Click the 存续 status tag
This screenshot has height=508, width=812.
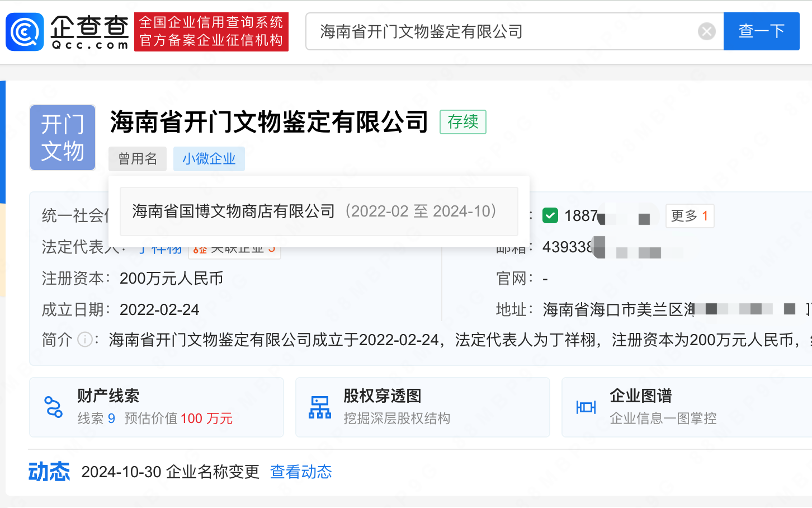coord(463,122)
